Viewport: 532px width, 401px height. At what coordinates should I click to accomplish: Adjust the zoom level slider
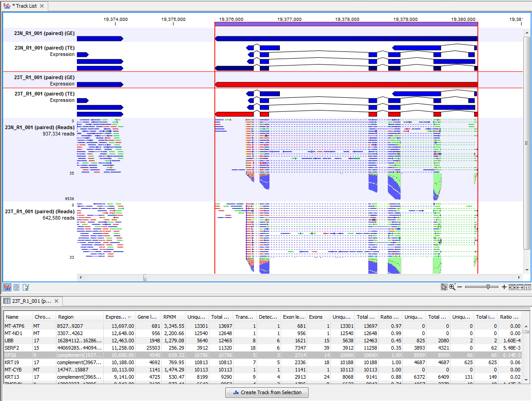click(x=488, y=287)
